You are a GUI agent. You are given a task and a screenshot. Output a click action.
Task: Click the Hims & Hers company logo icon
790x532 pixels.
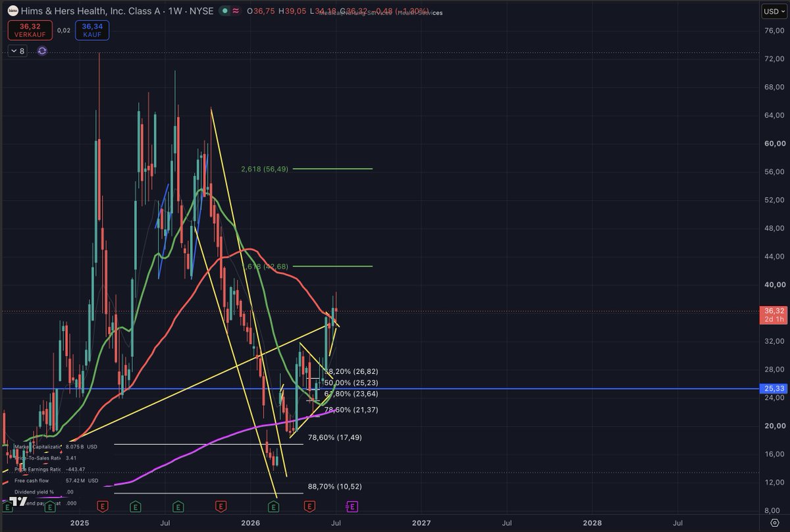12,11
